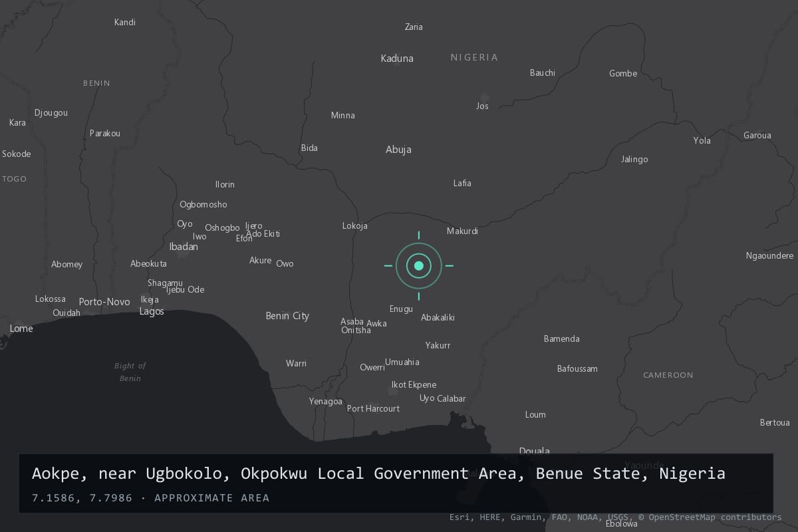Click the Calabar city label
The height and width of the screenshot is (532, 798).
452,399
